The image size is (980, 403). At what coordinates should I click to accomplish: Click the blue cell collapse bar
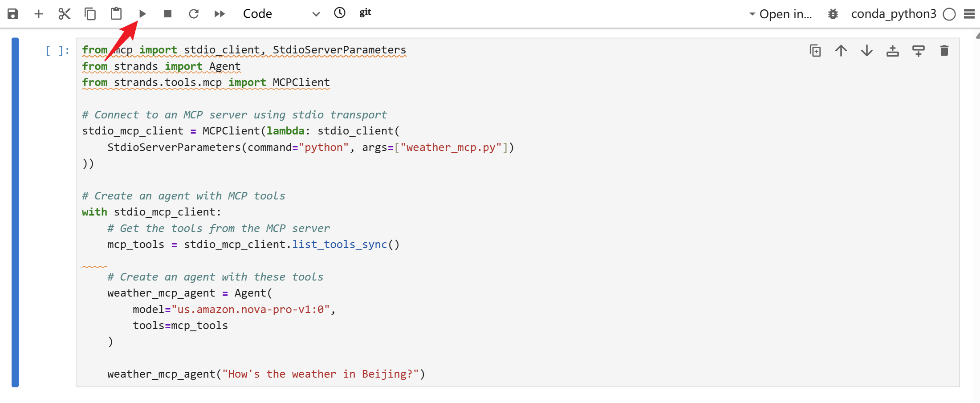point(15,212)
